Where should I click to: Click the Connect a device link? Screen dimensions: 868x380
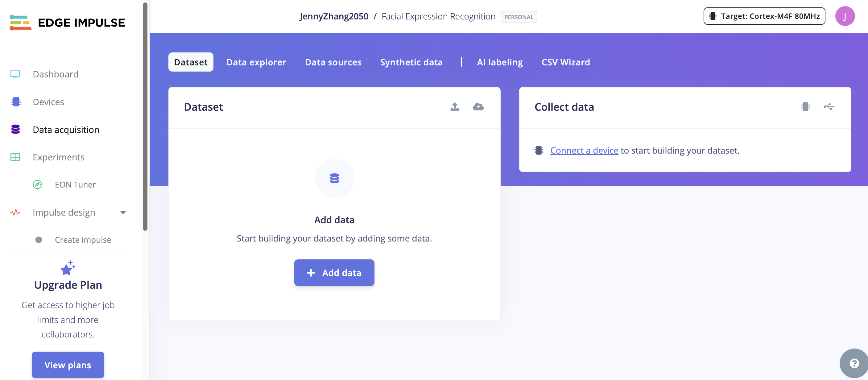click(x=584, y=150)
